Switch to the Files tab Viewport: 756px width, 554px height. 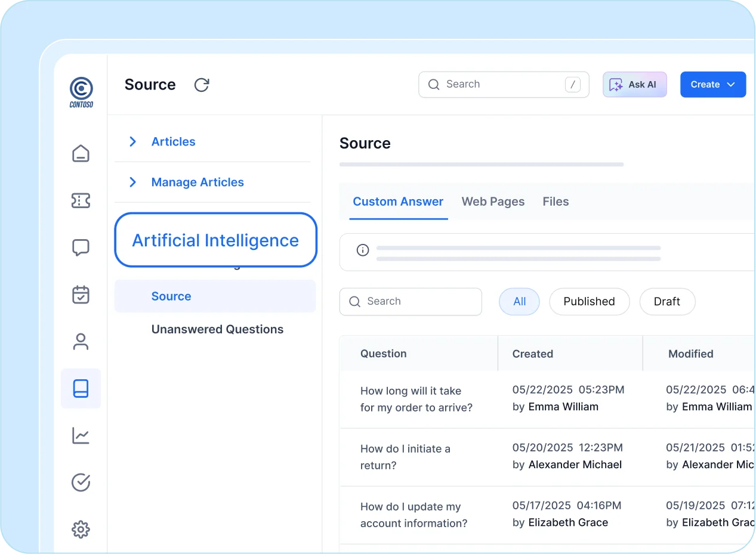[x=556, y=202]
